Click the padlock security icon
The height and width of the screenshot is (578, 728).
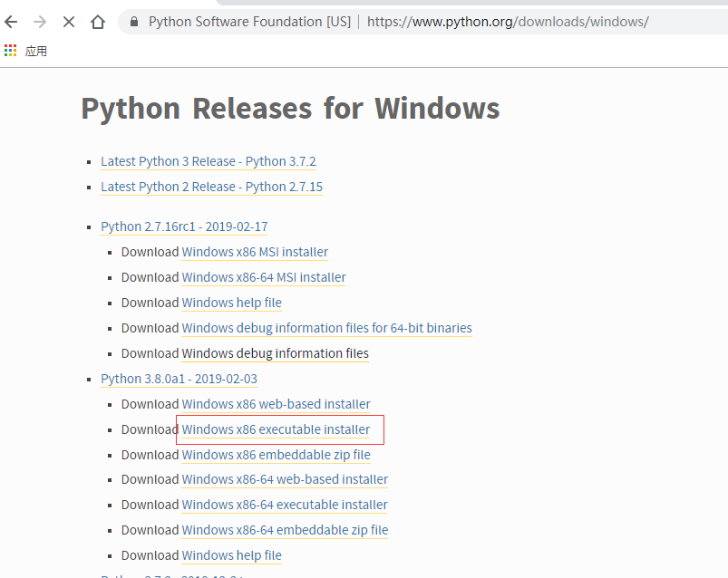tap(134, 22)
